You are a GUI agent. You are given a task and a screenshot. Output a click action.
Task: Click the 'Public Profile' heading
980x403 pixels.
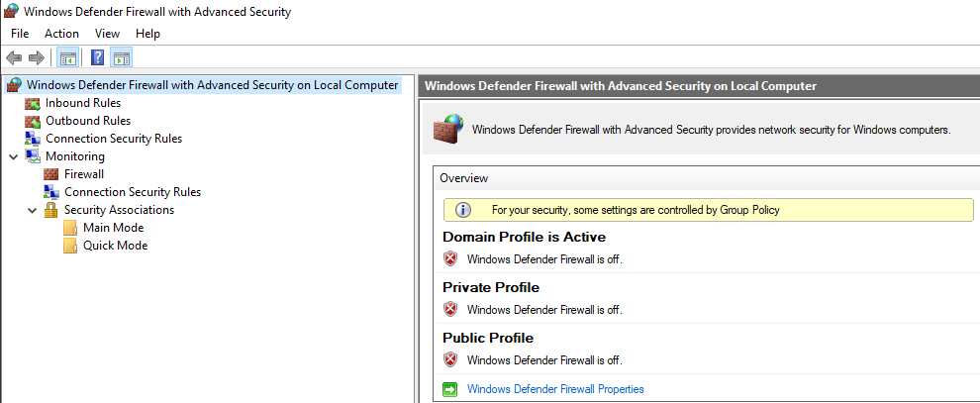(x=488, y=338)
